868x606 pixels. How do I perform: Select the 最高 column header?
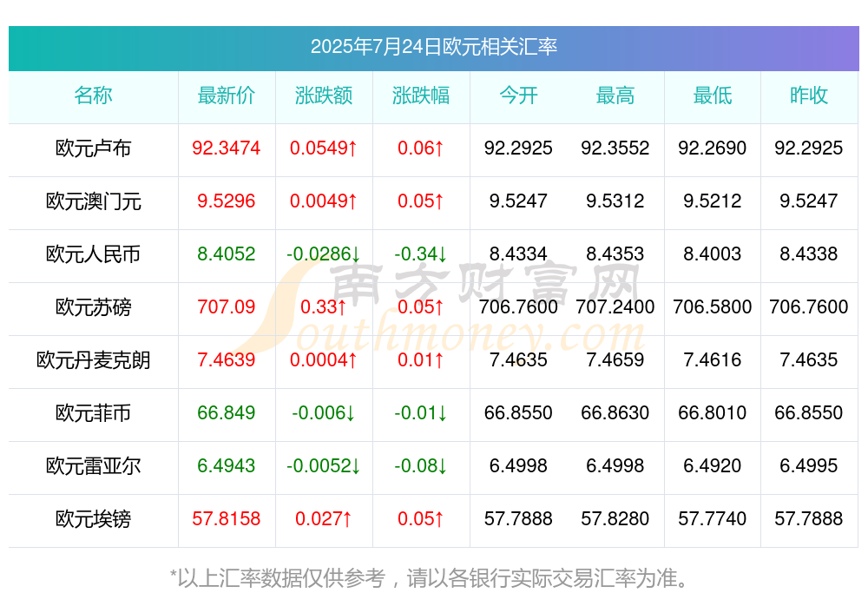[615, 96]
